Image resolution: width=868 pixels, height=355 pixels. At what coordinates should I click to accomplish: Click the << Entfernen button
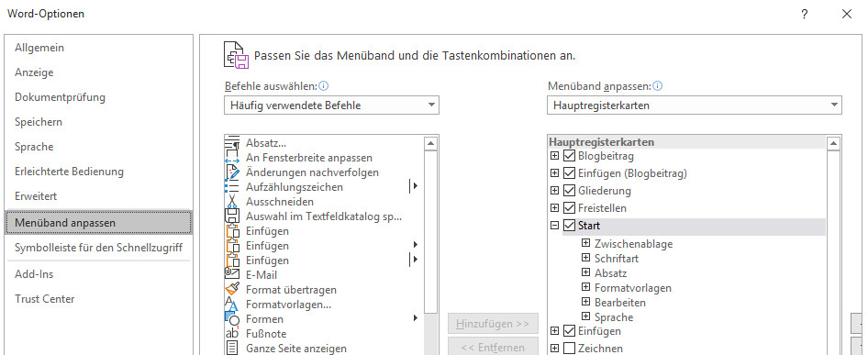[x=493, y=348]
